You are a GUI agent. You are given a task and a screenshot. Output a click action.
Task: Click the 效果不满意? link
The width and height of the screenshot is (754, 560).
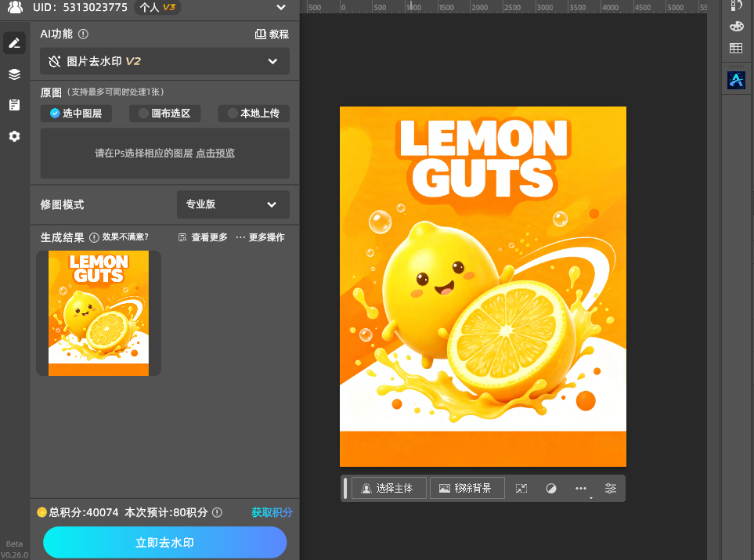(x=125, y=237)
